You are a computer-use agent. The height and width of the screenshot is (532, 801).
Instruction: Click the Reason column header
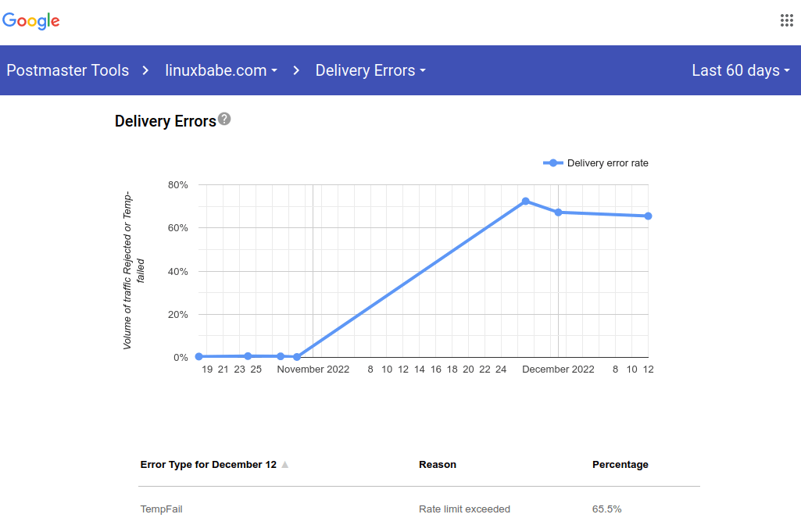tap(437, 465)
